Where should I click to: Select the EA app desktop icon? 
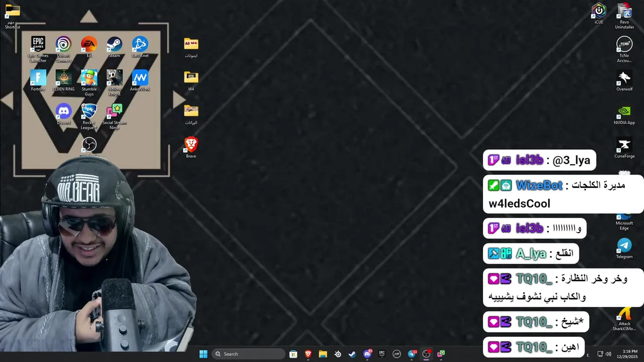(x=89, y=47)
